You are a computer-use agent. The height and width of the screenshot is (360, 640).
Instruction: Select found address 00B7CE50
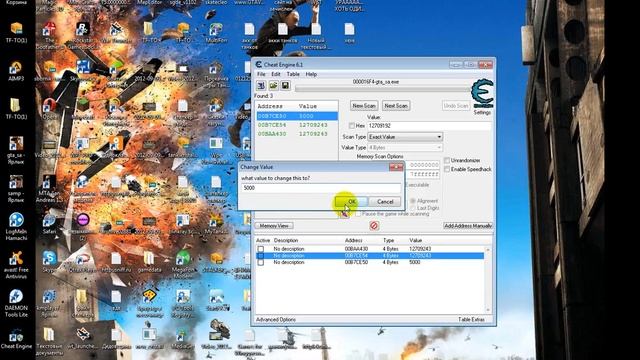coord(297,116)
